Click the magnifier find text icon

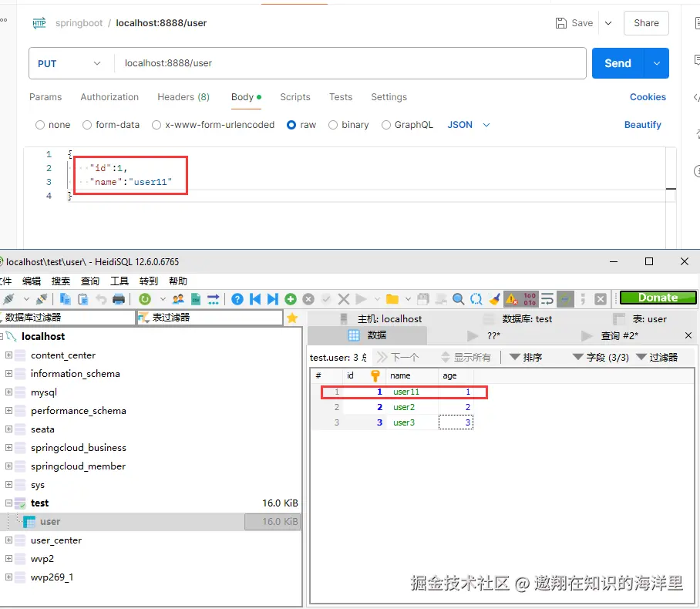[459, 299]
